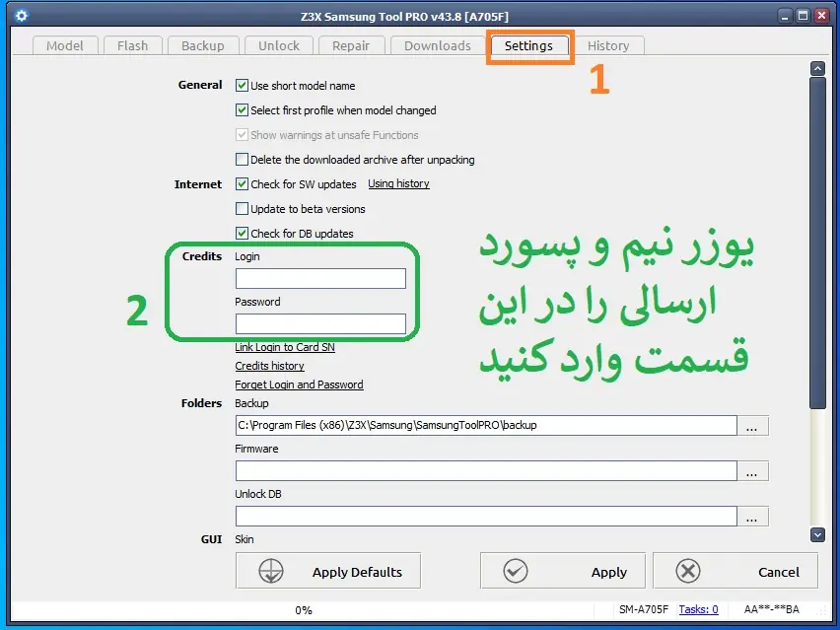The width and height of the screenshot is (840, 630).
Task: Open the Credits history link
Action: point(269,366)
